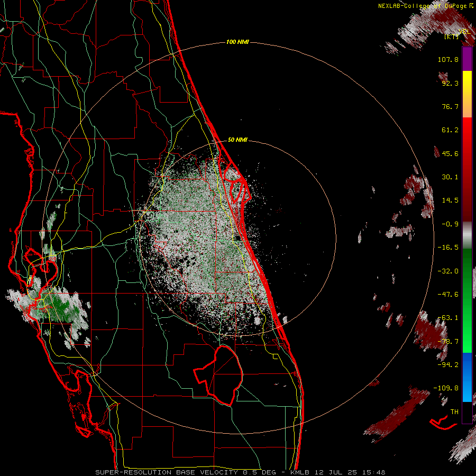
Task: Select the 14.5 value on velocity scale
Action: (450, 200)
